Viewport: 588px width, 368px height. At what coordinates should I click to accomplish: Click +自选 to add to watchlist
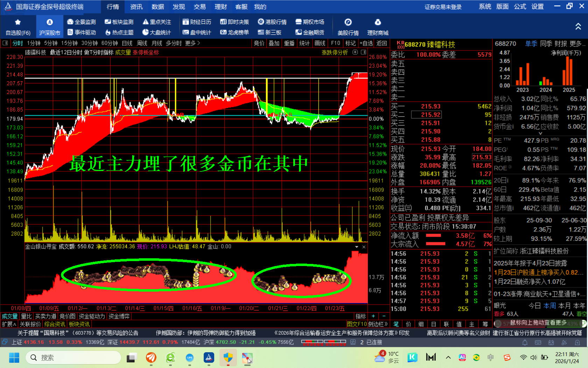366,43
